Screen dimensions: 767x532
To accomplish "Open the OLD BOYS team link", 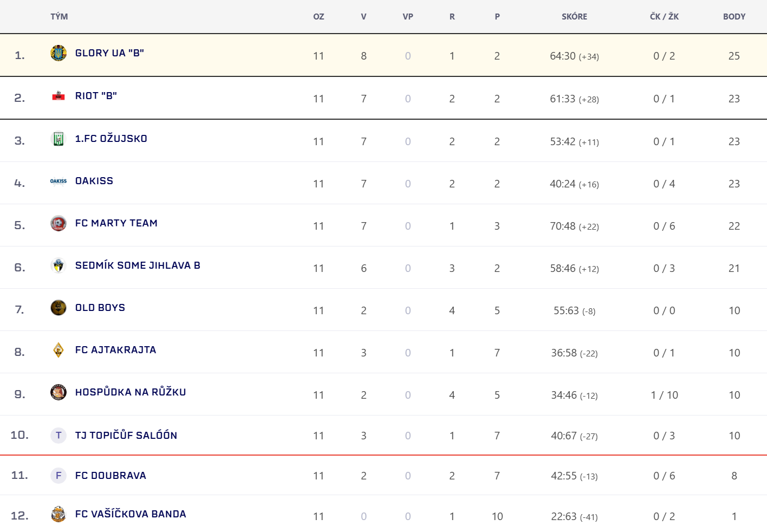I will click(x=100, y=308).
